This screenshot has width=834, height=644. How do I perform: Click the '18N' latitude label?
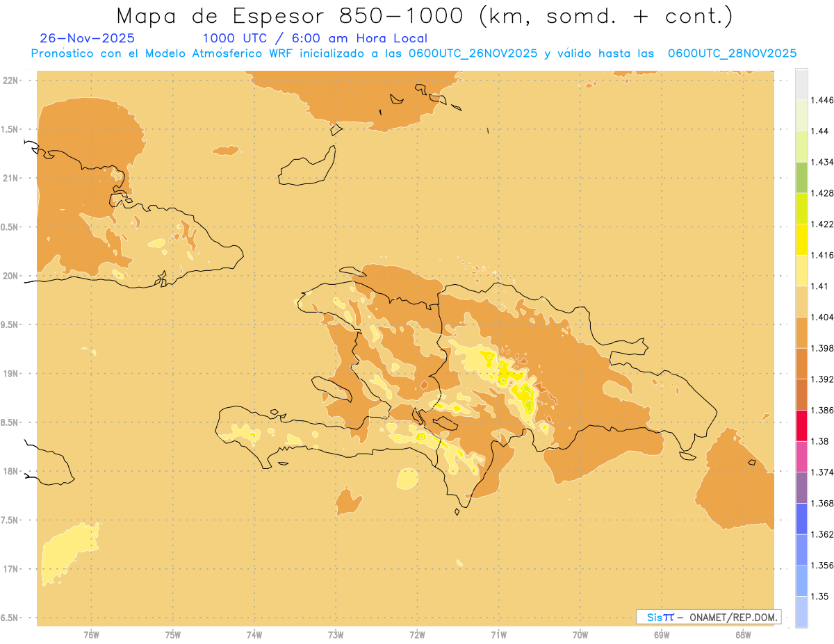(x=10, y=471)
